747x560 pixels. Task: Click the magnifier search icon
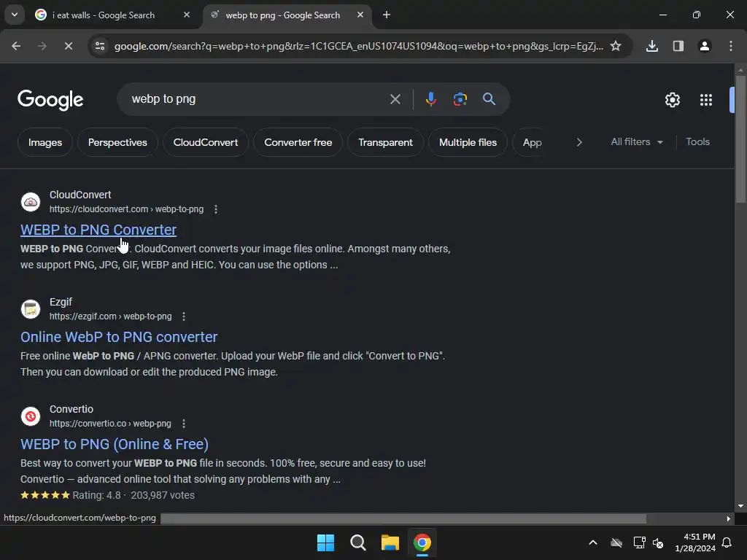[489, 99]
